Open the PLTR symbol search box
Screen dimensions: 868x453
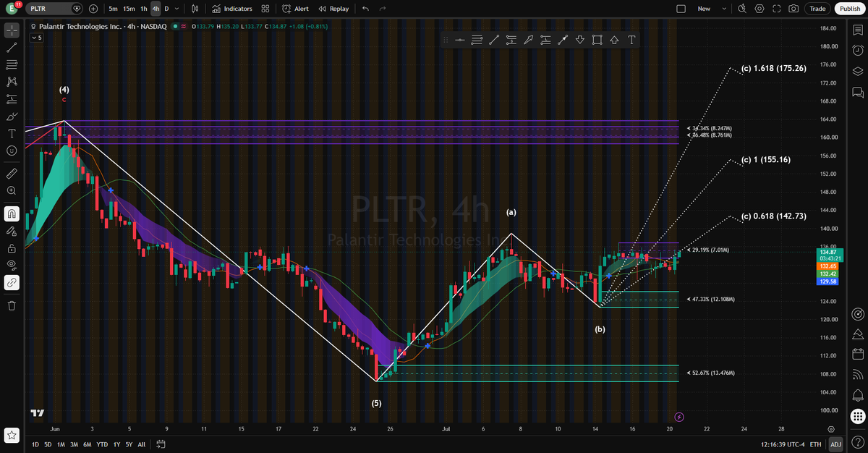[55, 9]
